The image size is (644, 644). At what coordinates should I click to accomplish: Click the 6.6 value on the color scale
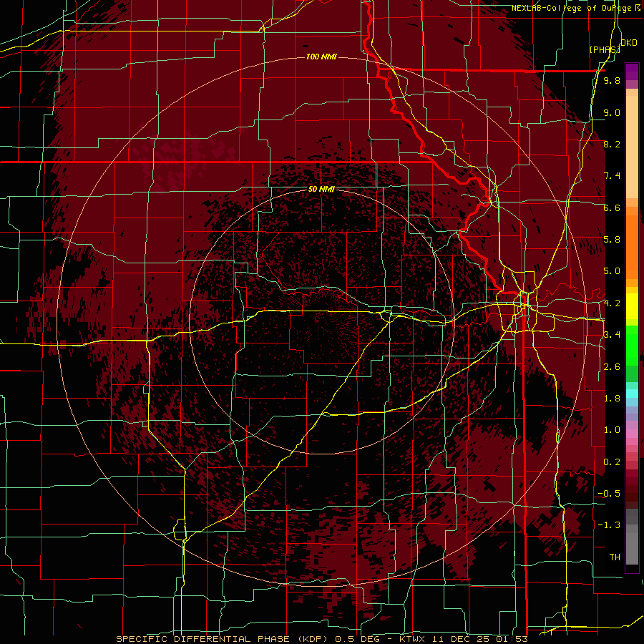coord(612,208)
